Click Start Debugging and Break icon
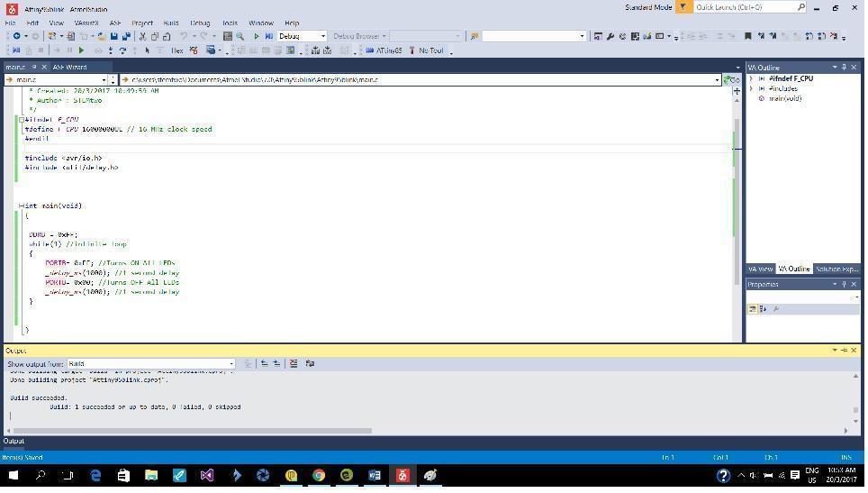Viewport: 868px width, 493px height. click(x=269, y=36)
